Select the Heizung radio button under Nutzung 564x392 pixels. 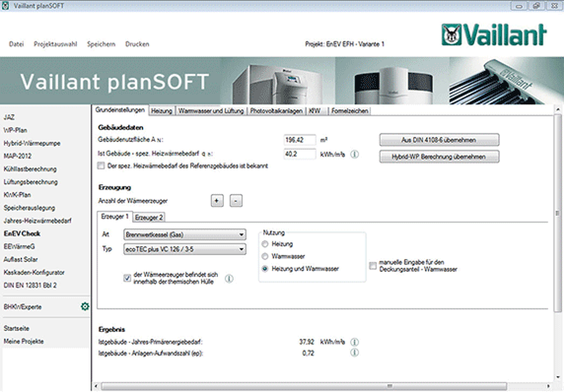[265, 244]
